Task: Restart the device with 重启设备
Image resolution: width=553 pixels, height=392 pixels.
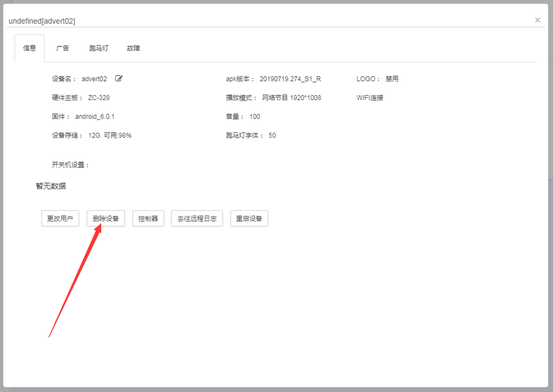Action: tap(249, 218)
